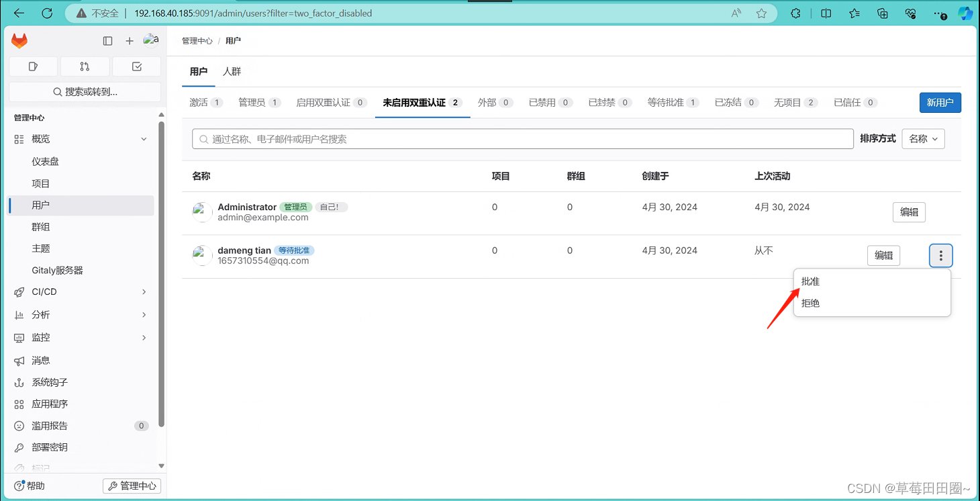
Task: Toggle the sidebar collapse icon
Action: (107, 41)
